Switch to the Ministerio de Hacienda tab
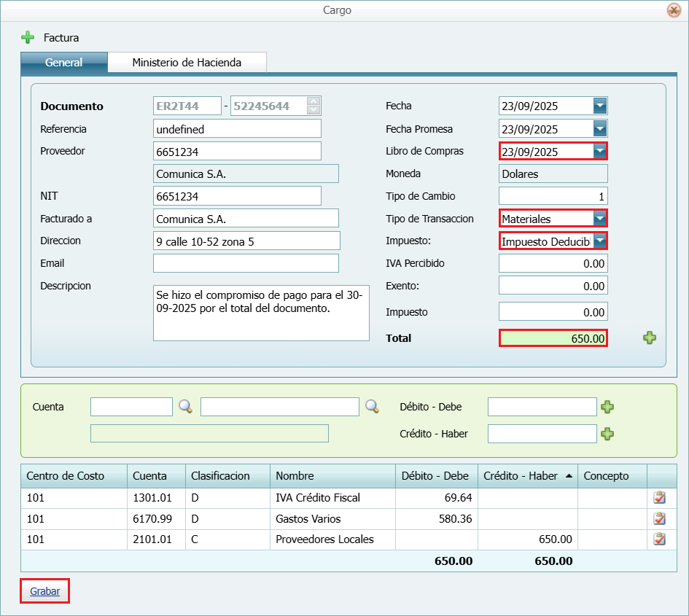Screen dimensions: 689x616 187,63
